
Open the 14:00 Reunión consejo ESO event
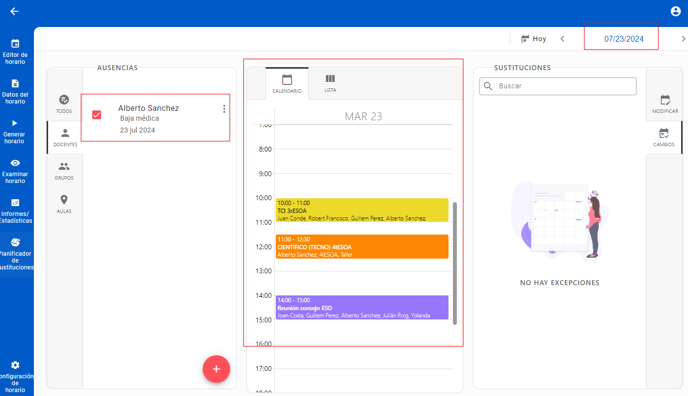(362, 307)
